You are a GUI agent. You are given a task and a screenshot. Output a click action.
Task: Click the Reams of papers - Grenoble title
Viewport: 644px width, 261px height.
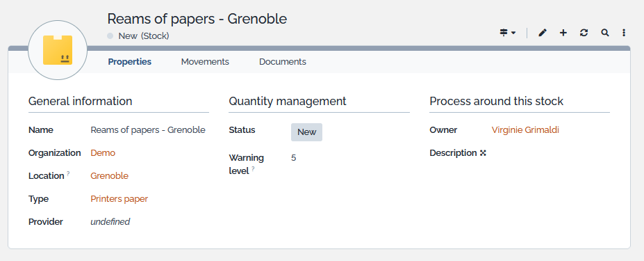pos(197,19)
